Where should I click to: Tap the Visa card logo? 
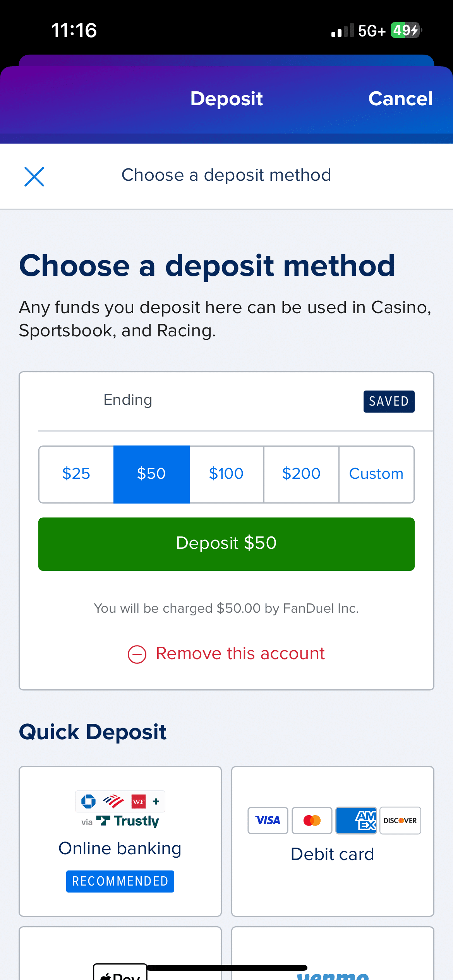coord(268,820)
